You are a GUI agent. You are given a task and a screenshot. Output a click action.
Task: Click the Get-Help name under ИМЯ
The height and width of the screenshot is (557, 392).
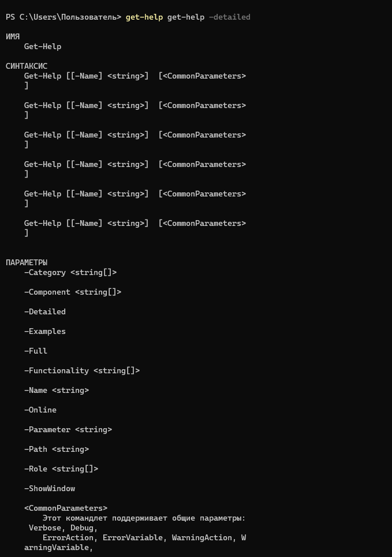pos(43,47)
